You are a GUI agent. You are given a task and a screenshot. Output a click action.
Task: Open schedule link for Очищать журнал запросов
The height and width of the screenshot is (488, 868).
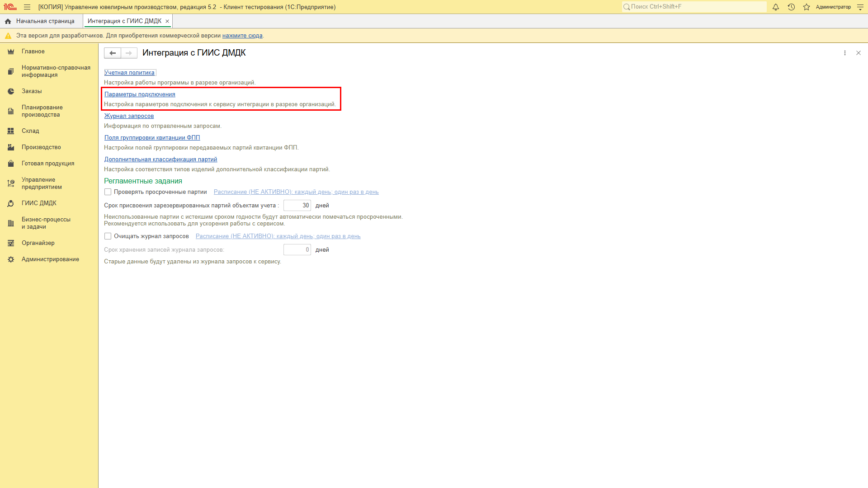coord(278,236)
